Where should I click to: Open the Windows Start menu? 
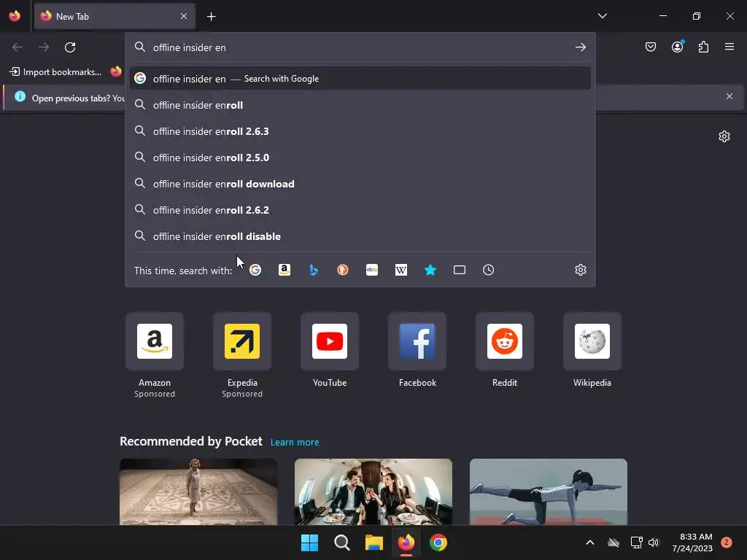tap(309, 542)
